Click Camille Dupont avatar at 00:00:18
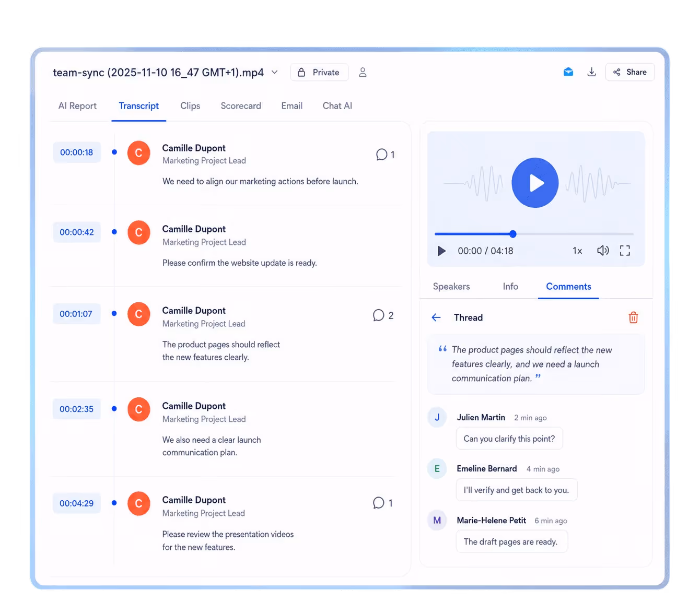Image resolution: width=700 pixels, height=613 pixels. (x=139, y=153)
